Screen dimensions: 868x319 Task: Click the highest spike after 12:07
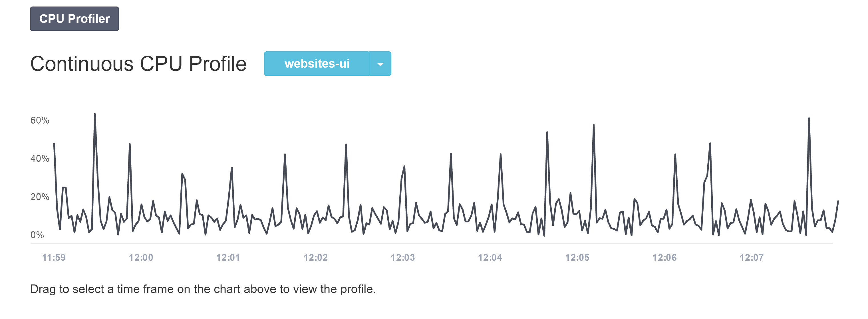(x=809, y=119)
